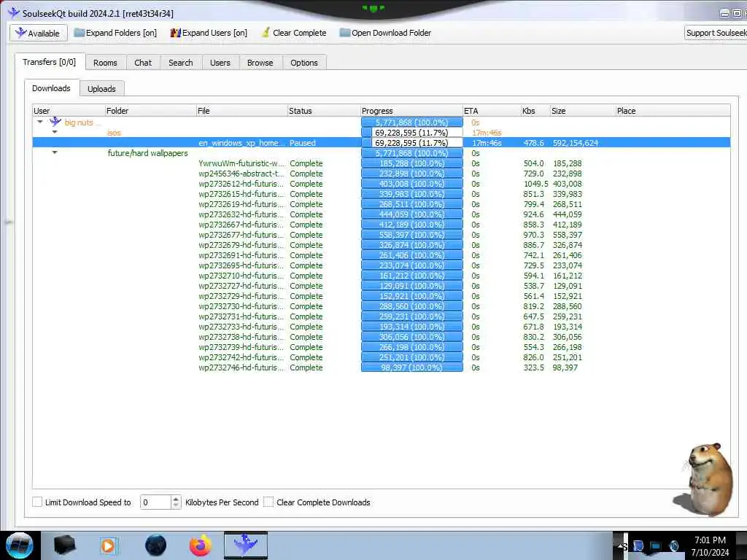The image size is (747, 560).
Task: Open Download Folder from toolbar
Action: (385, 33)
